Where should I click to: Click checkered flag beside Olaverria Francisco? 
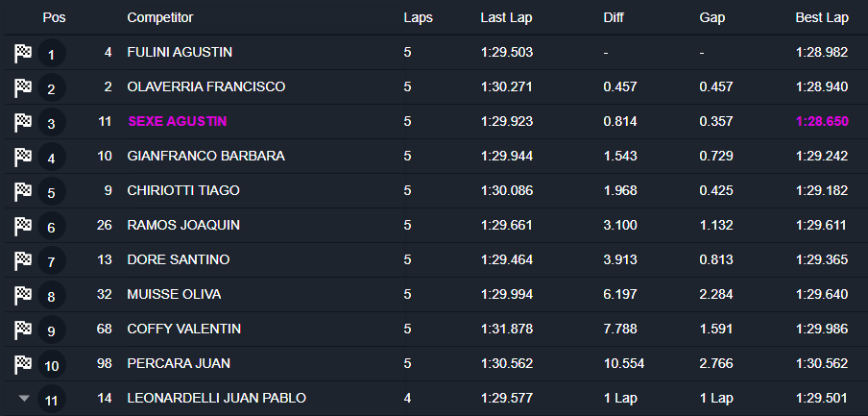coord(23,88)
